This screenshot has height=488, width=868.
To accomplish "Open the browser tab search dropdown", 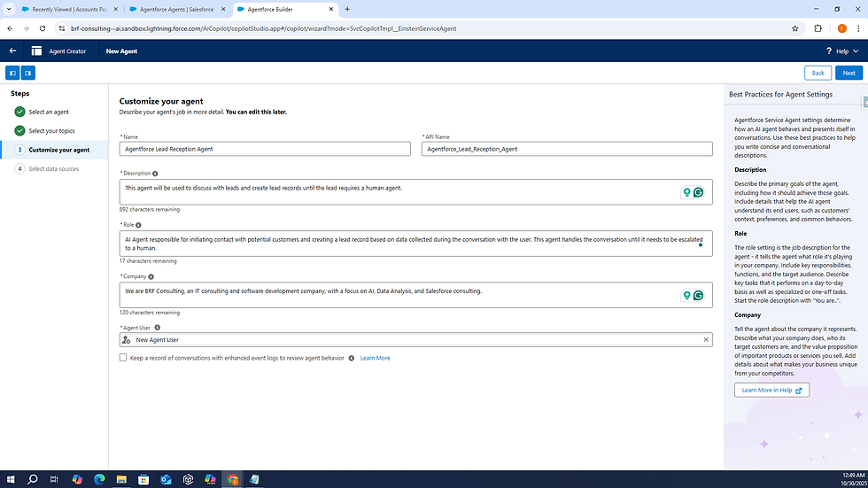I will click(x=9, y=9).
